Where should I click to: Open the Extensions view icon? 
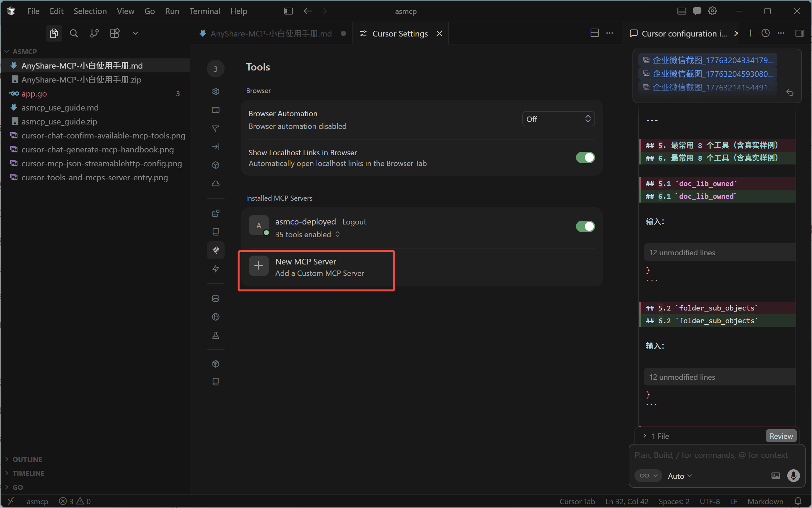115,33
